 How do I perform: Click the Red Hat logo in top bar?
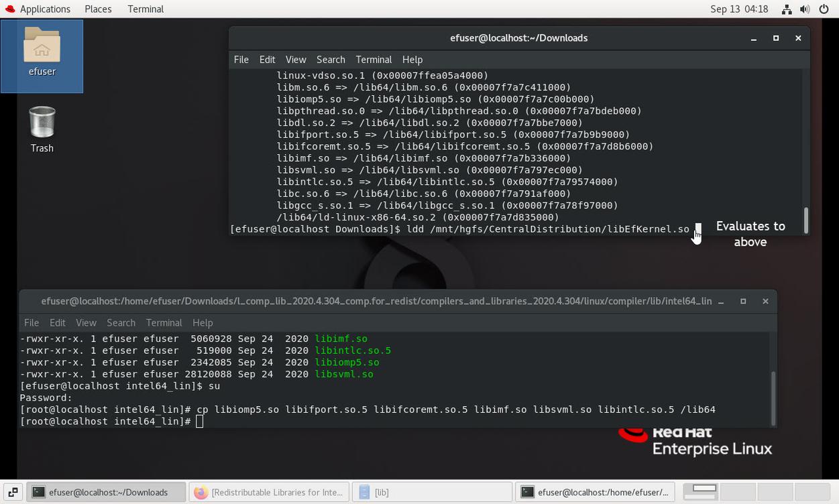[9, 9]
